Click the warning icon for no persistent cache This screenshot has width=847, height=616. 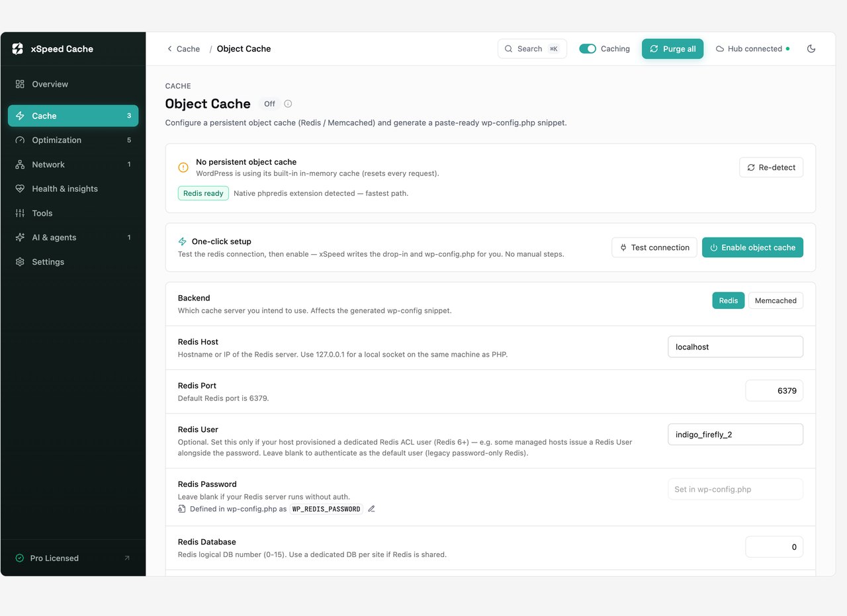click(x=183, y=167)
